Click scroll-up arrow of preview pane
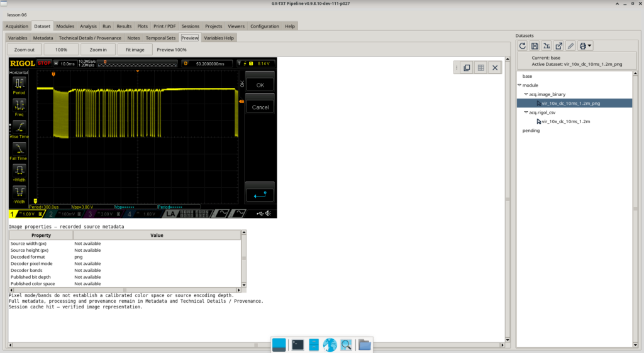 coord(508,59)
